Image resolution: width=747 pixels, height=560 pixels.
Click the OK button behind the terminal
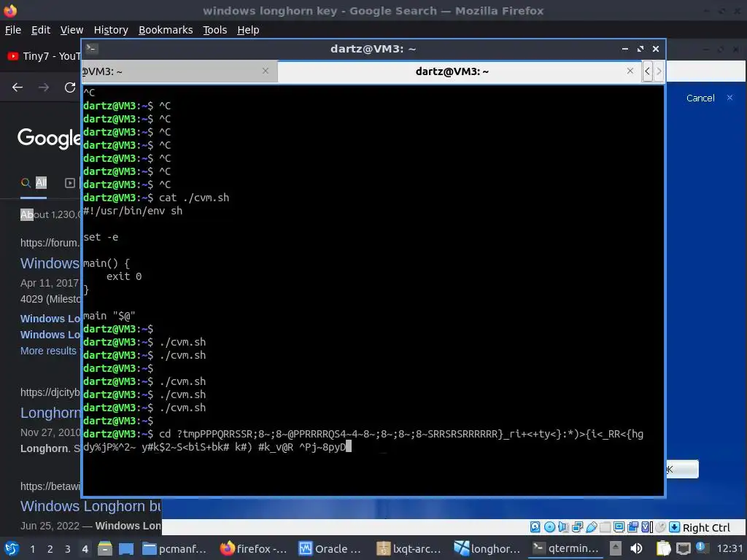click(x=682, y=469)
